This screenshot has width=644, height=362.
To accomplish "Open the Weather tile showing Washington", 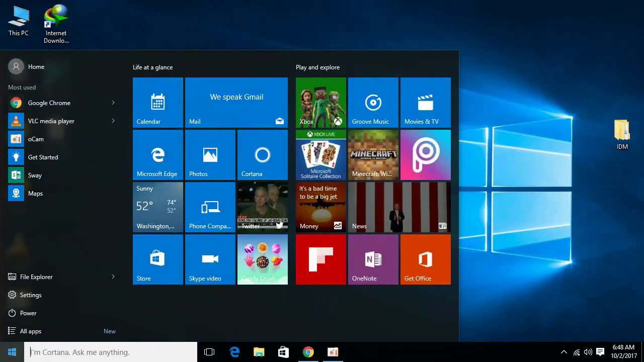I will click(x=158, y=207).
